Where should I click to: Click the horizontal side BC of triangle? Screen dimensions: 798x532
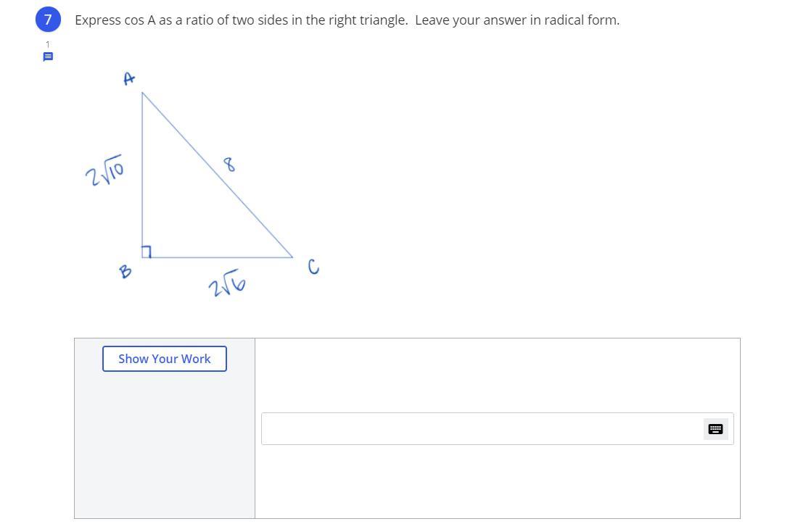coord(218,257)
